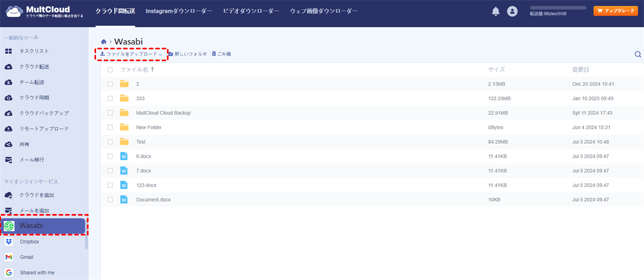The height and width of the screenshot is (280, 644).
Task: Click Word icon for Document.docx
Action: pyautogui.click(x=124, y=200)
